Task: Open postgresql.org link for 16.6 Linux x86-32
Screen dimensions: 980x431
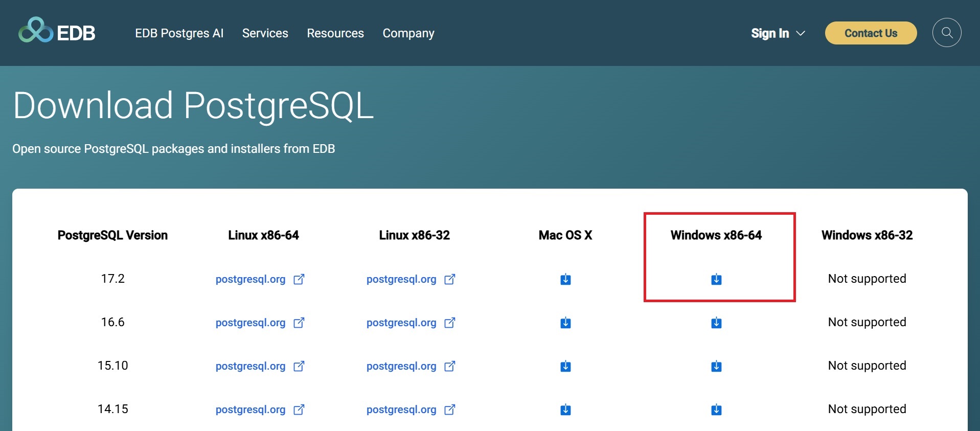Action: 401,323
